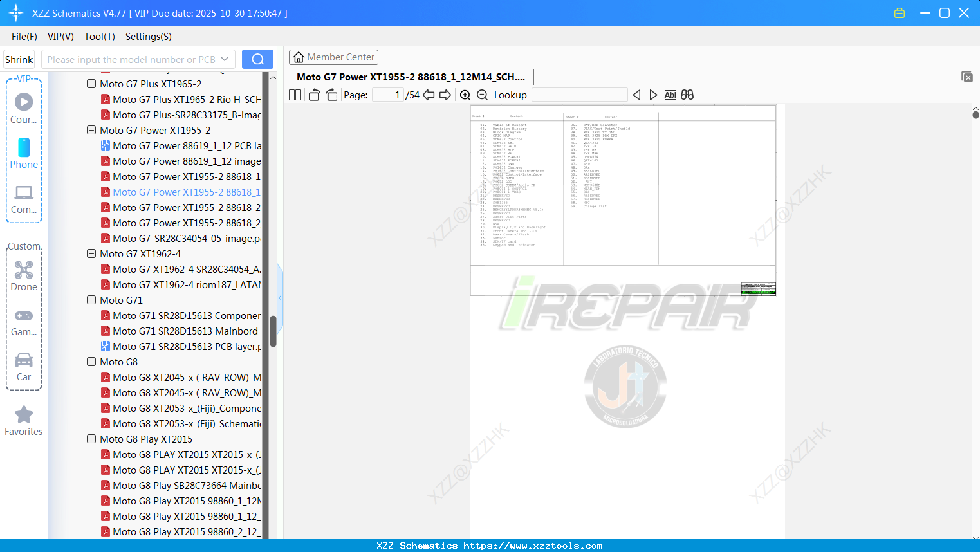Open Moto G7 Plus XT1965-2 Rio H_SCH file

[181, 100]
